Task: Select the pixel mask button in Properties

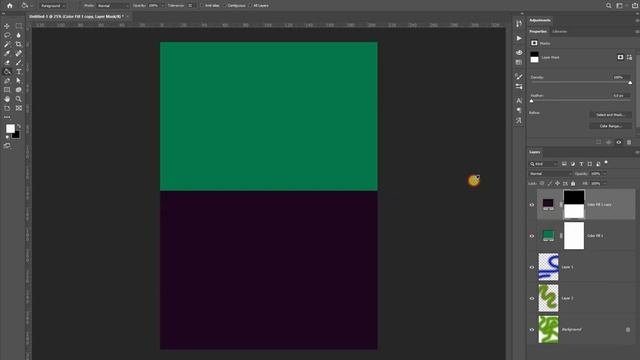Action: pyautogui.click(x=620, y=58)
